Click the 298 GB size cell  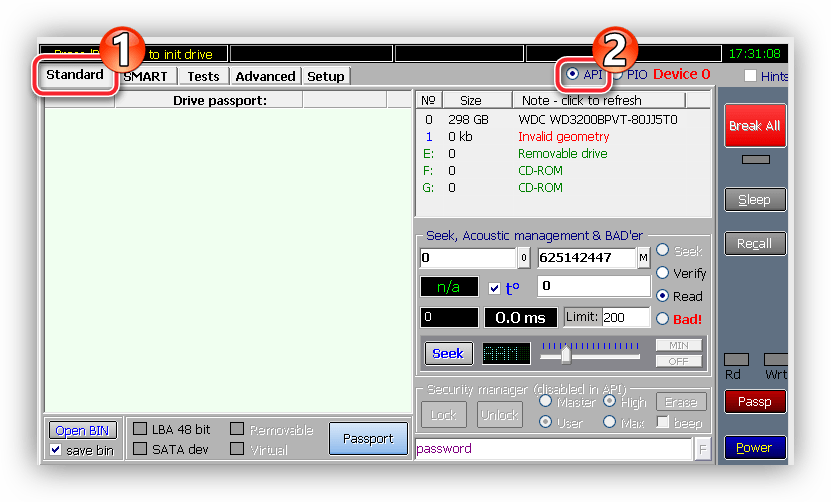point(468,120)
